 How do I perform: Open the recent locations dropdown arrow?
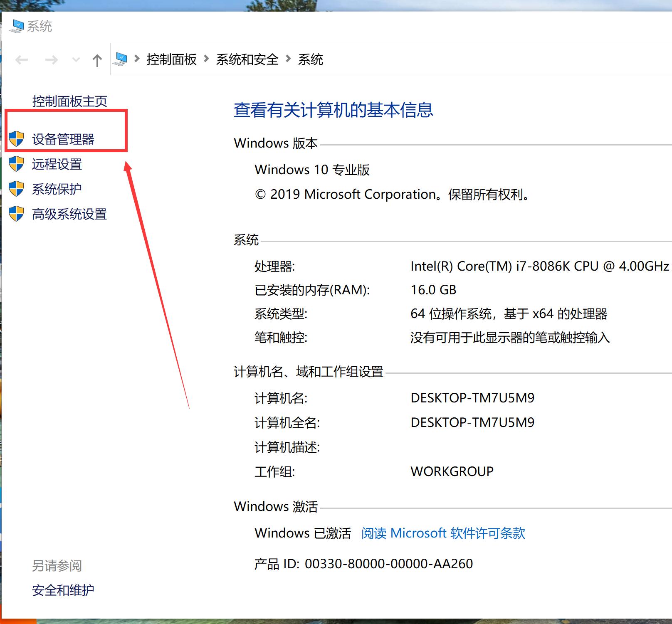[x=76, y=59]
